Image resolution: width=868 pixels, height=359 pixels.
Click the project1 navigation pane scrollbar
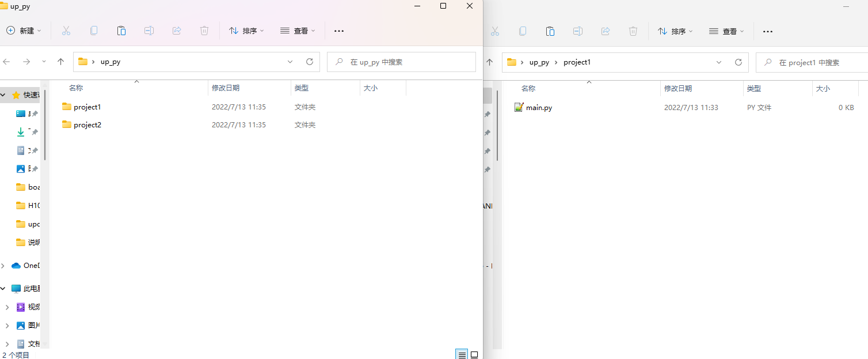coord(497,125)
